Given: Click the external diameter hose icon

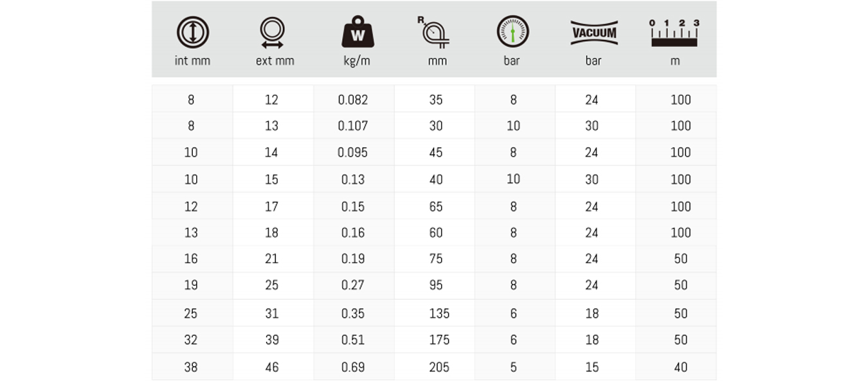Looking at the screenshot, I should 272,33.
